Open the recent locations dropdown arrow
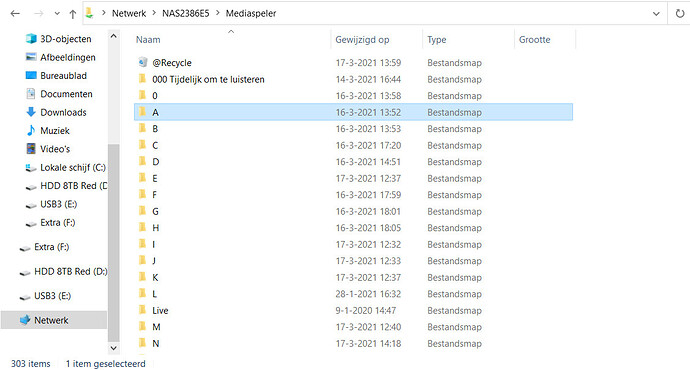 pos(57,14)
